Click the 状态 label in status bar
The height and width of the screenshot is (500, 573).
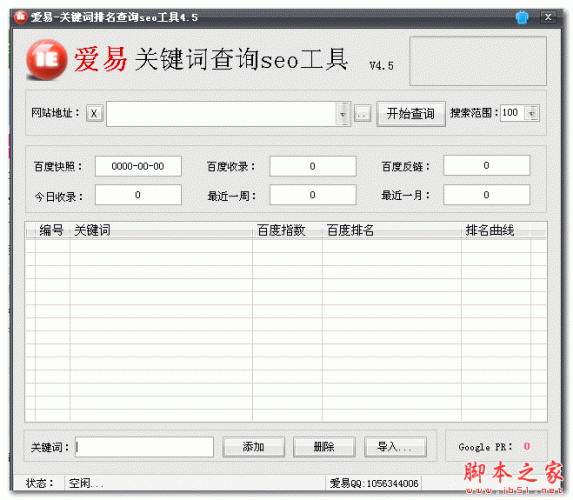pyautogui.click(x=39, y=483)
